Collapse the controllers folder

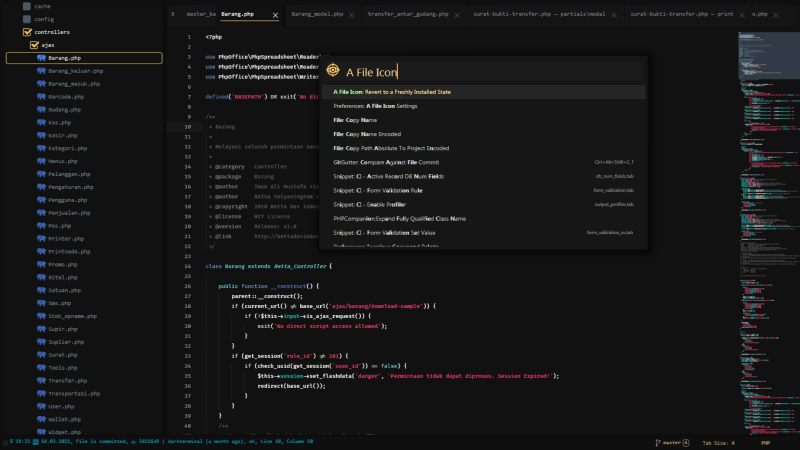28,32
